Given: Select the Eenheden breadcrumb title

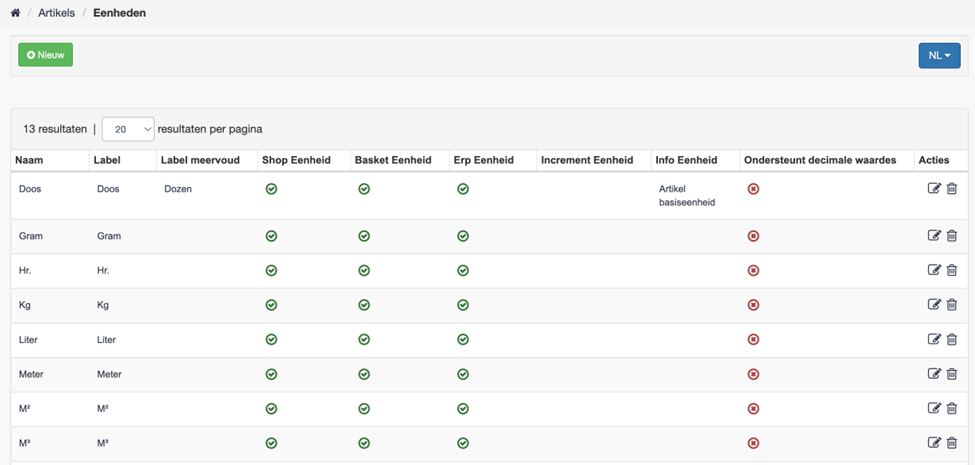Looking at the screenshot, I should [x=119, y=12].
